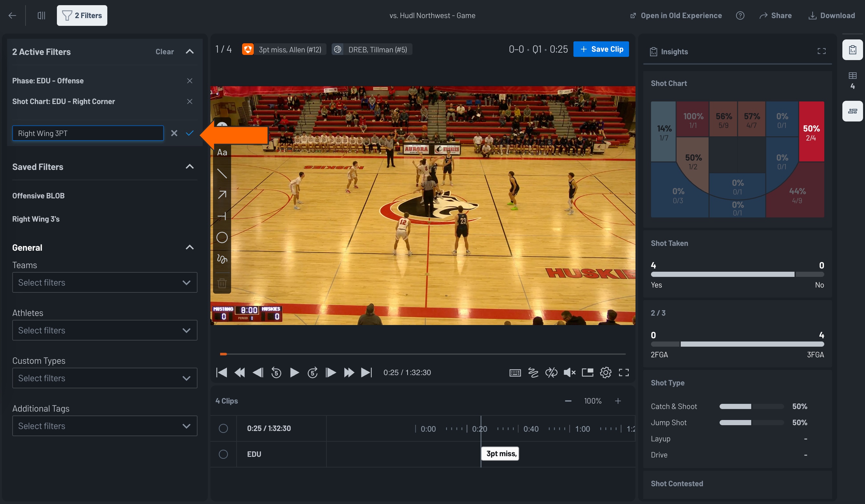The width and height of the screenshot is (865, 504).
Task: Open the 2 Filters panel
Action: 82,15
